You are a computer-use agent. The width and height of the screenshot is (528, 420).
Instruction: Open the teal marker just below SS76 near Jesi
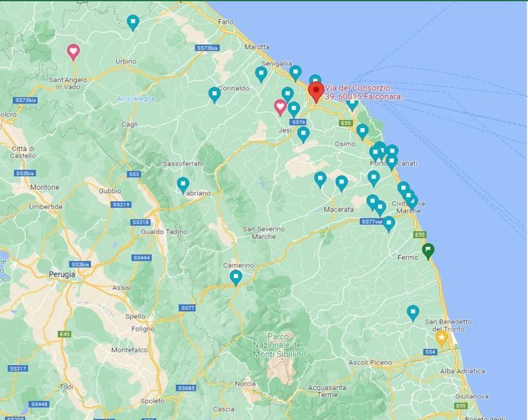point(304,134)
